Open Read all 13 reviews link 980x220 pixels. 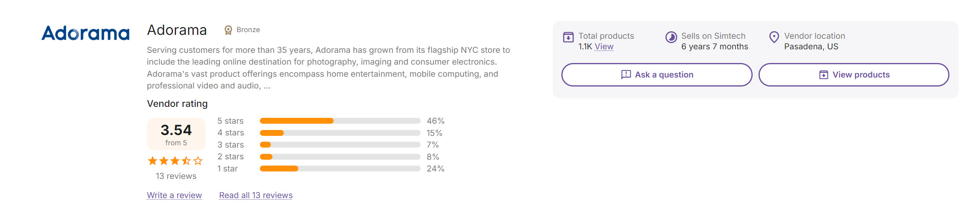tap(256, 195)
